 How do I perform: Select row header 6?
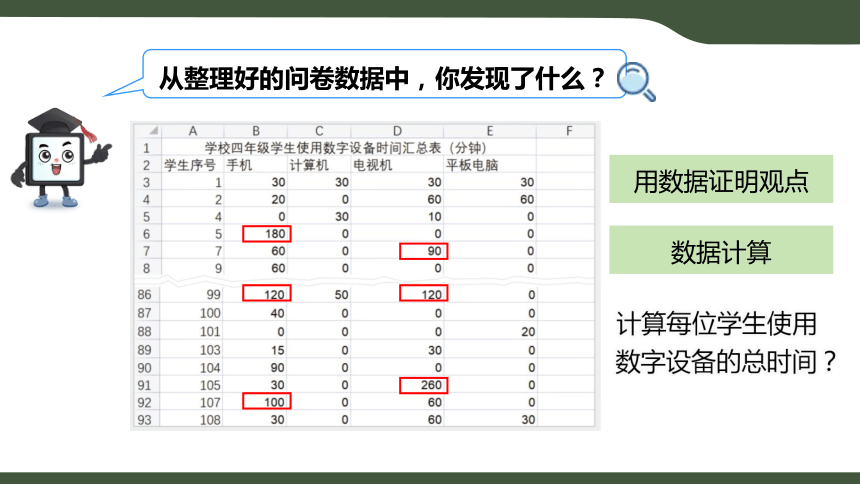point(146,234)
